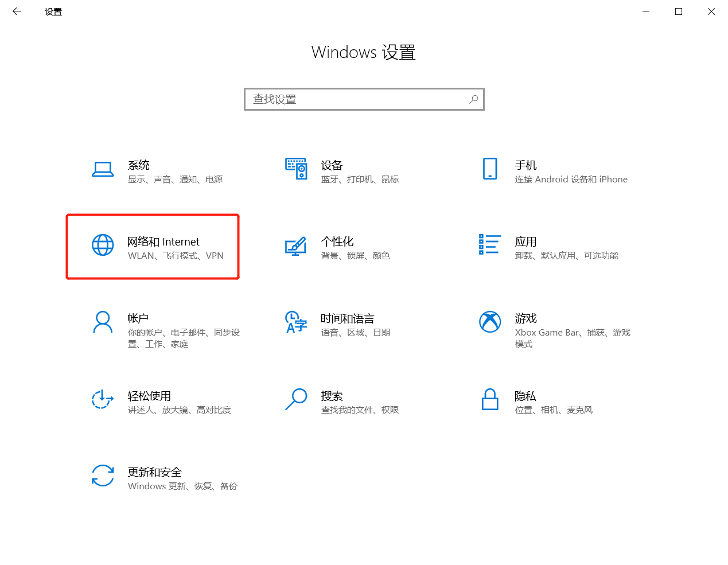The height and width of the screenshot is (565, 728).
Task: Open the 隐私 category title
Action: [525, 396]
